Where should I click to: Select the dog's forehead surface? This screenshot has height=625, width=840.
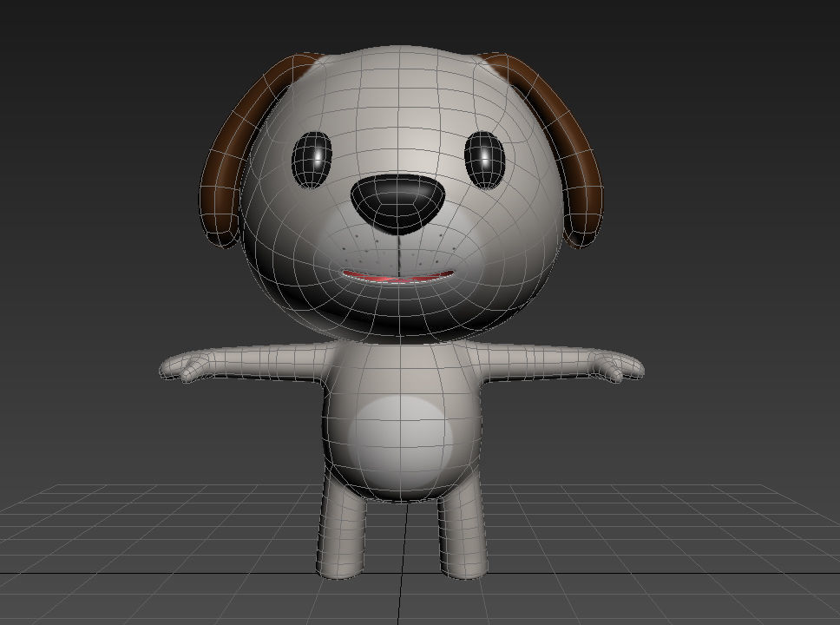click(399, 96)
